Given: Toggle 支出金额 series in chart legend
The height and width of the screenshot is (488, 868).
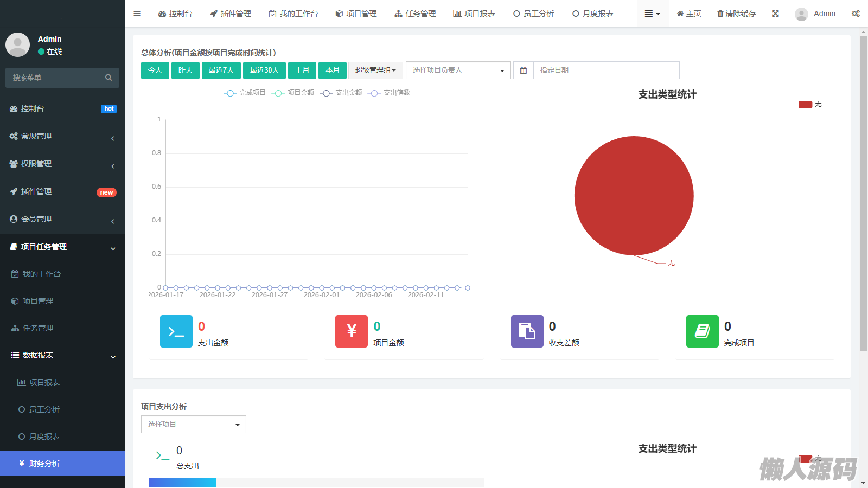Looking at the screenshot, I should point(341,93).
